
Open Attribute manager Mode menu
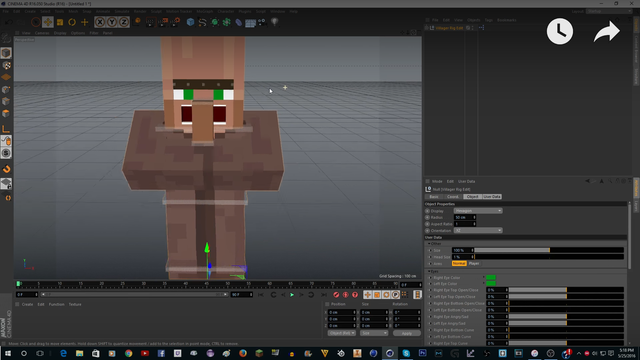[437, 181]
